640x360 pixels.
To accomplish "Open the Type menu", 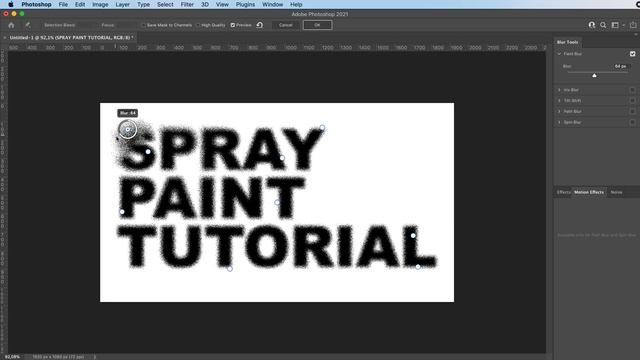I will (x=143, y=4).
